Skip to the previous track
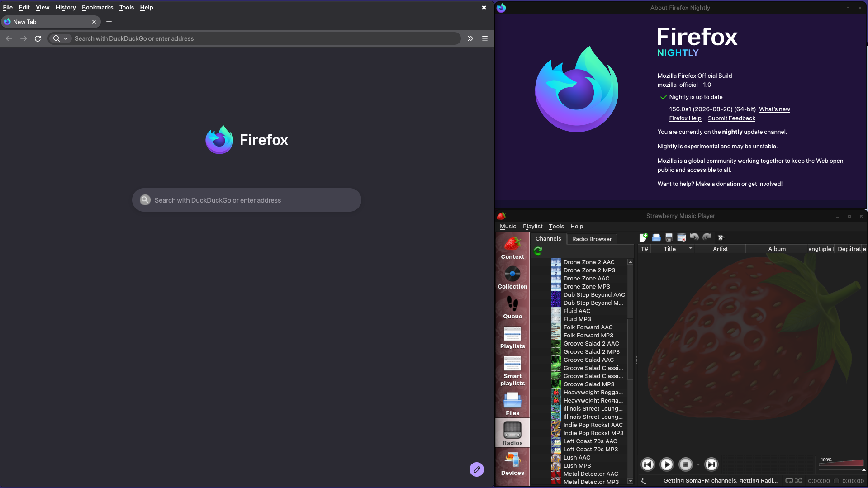 pyautogui.click(x=648, y=464)
